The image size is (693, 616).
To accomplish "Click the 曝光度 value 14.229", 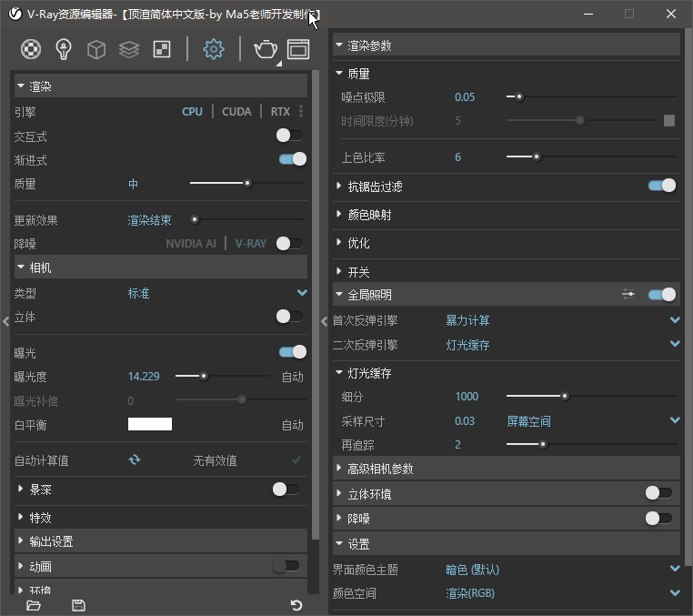I will point(144,377).
